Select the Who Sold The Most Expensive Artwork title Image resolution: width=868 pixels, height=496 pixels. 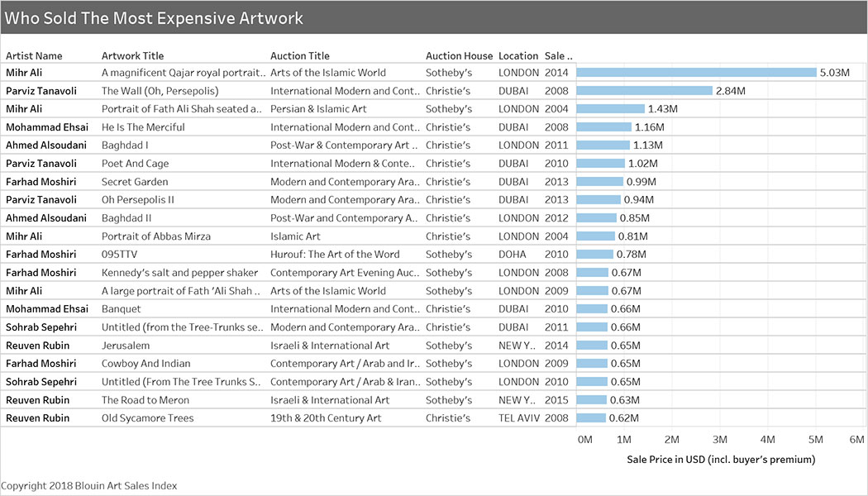click(x=154, y=18)
